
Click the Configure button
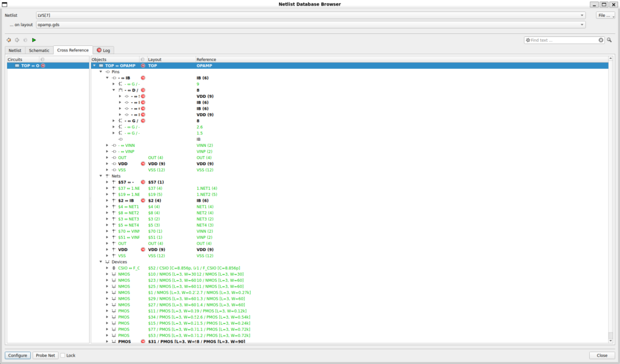[x=18, y=356]
